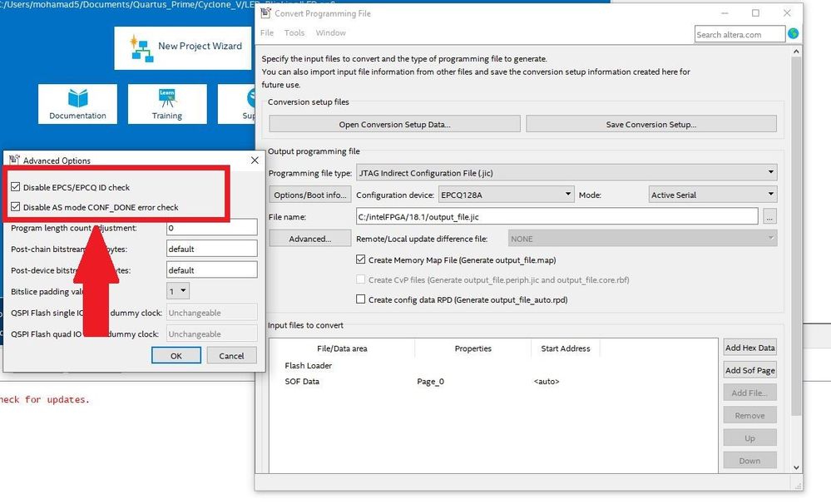Toggle Disable AS mode CONF_DONE error check

tap(15, 207)
